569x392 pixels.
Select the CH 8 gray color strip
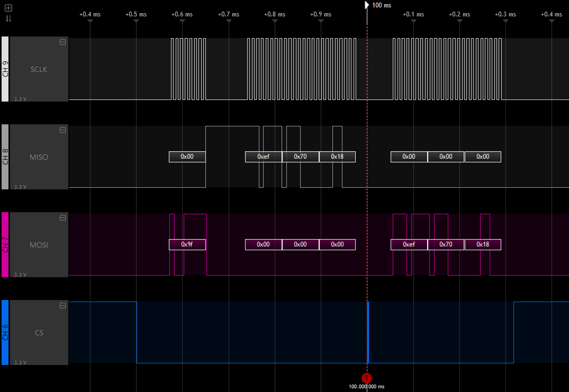point(5,157)
